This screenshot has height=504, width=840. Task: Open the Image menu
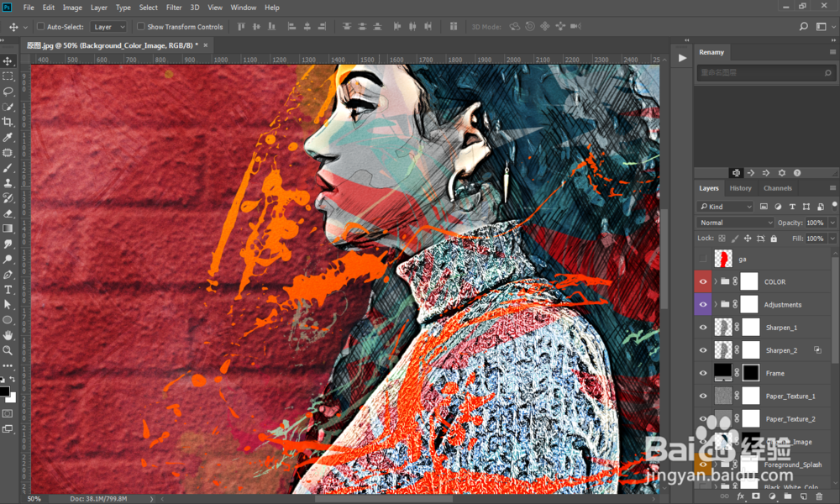pyautogui.click(x=72, y=8)
